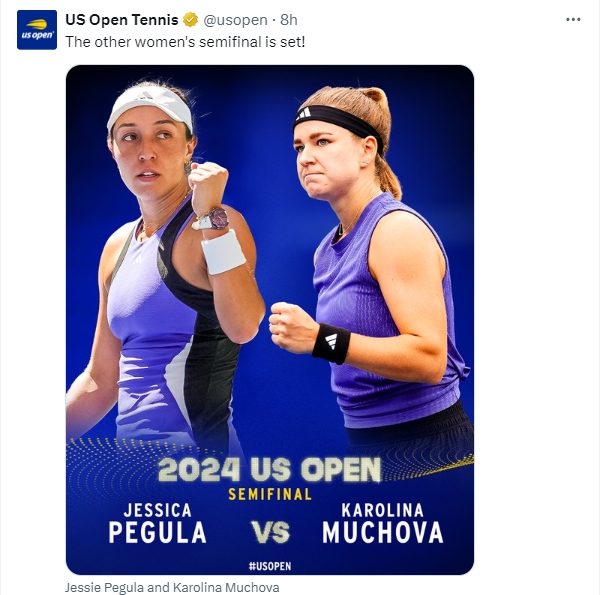Open the three-dot more options menu
This screenshot has width=602, height=595.
click(573, 20)
